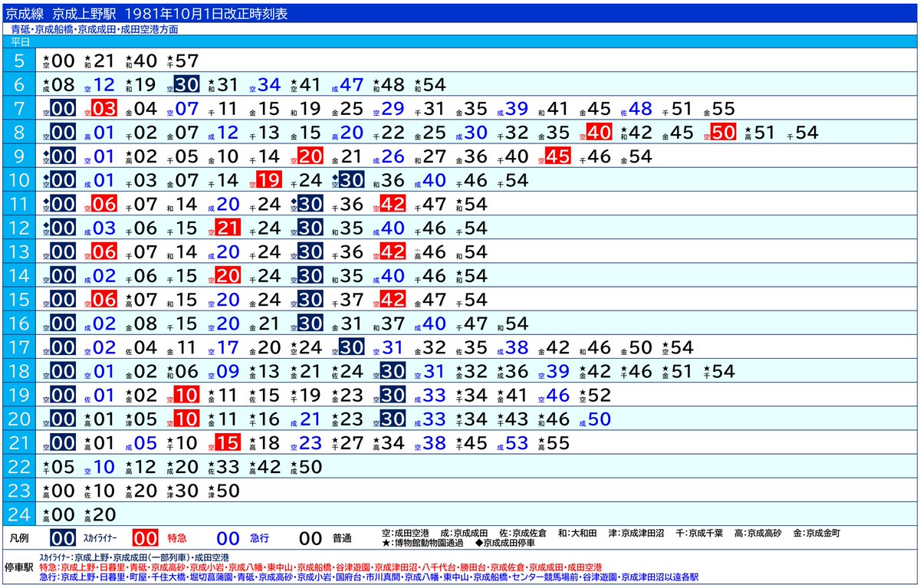Click the red 50 limited express in hour 8
Screen dimensions: 920x588
click(x=723, y=133)
